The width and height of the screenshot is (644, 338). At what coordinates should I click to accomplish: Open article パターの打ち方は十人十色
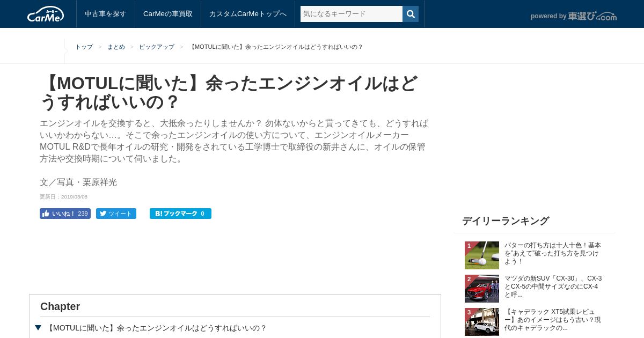[553, 253]
